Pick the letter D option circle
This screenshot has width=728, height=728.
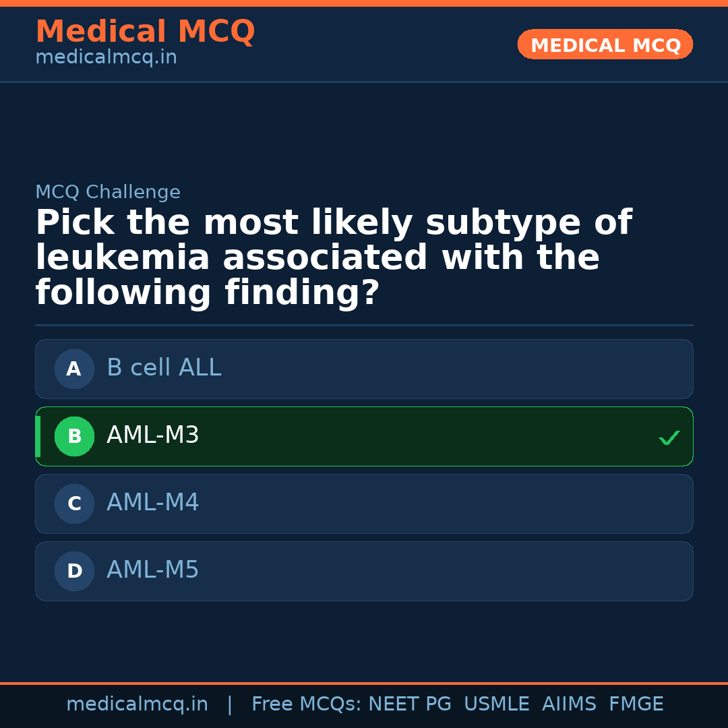74,571
